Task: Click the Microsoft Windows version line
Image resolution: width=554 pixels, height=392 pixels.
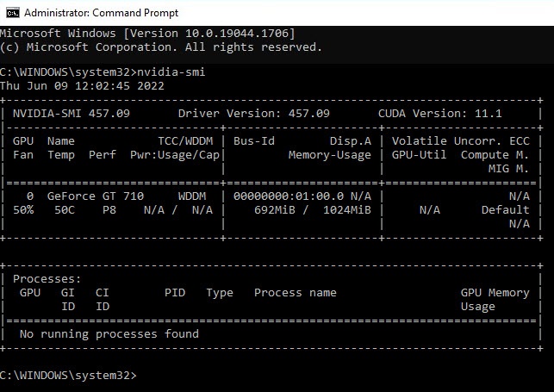Action: click(x=147, y=33)
